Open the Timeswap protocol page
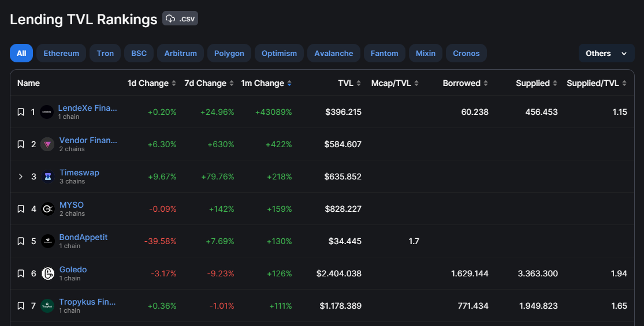 click(x=79, y=173)
